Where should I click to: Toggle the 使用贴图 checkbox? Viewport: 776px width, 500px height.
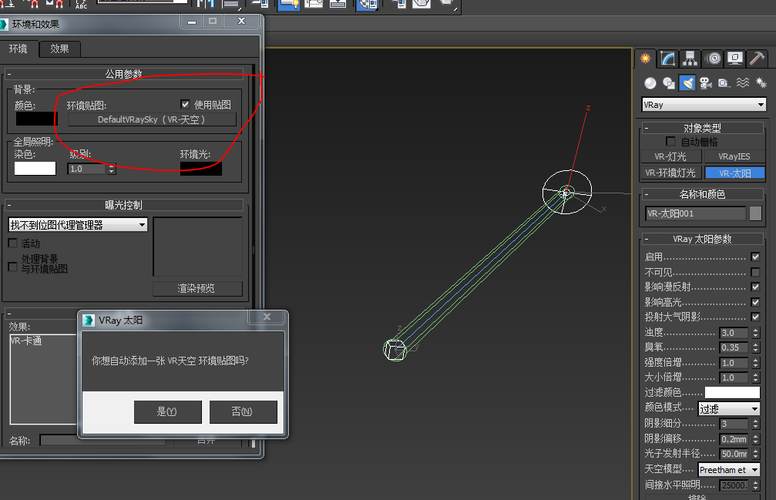[185, 104]
